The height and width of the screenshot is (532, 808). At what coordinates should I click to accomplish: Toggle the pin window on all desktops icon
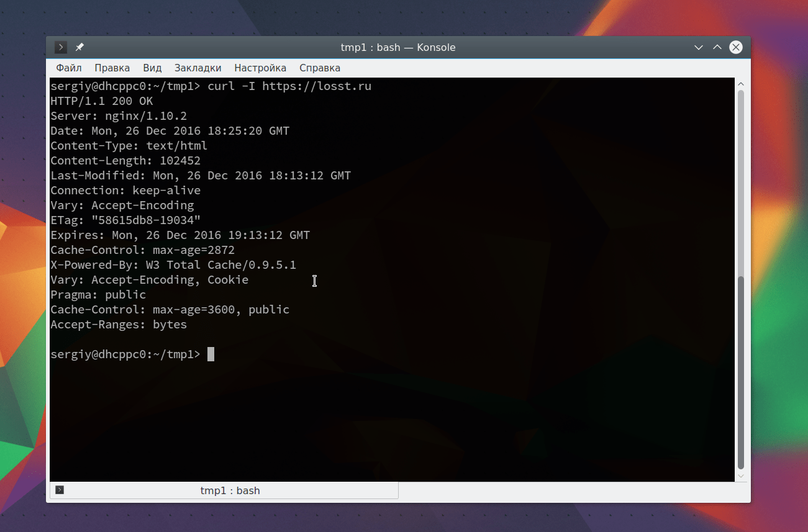(79, 47)
